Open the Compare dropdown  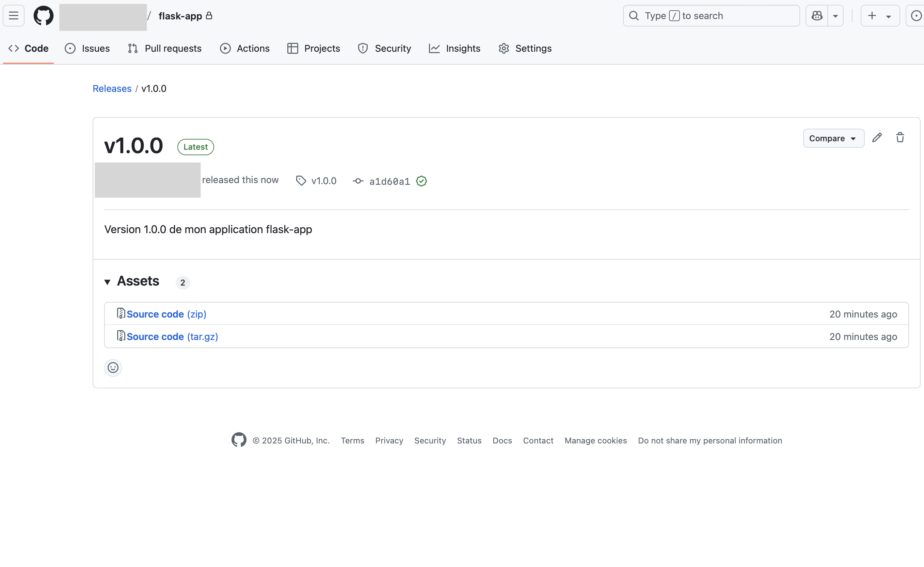tap(833, 139)
